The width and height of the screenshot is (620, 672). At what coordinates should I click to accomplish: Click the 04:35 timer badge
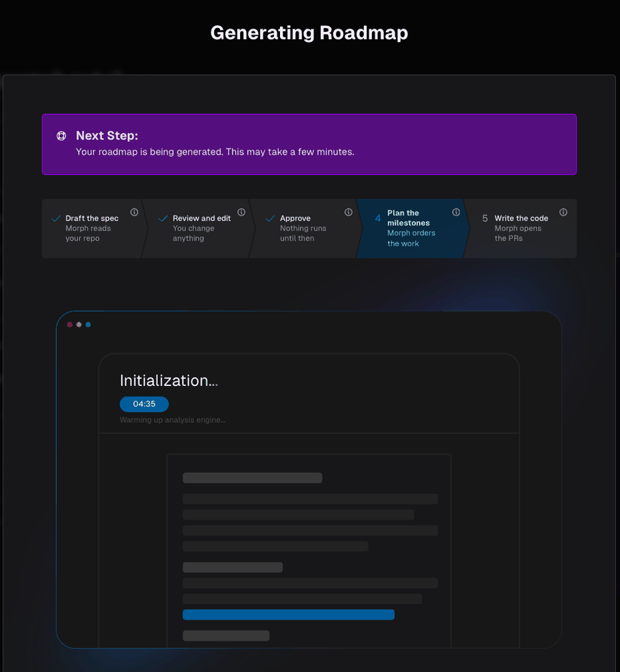(x=144, y=404)
